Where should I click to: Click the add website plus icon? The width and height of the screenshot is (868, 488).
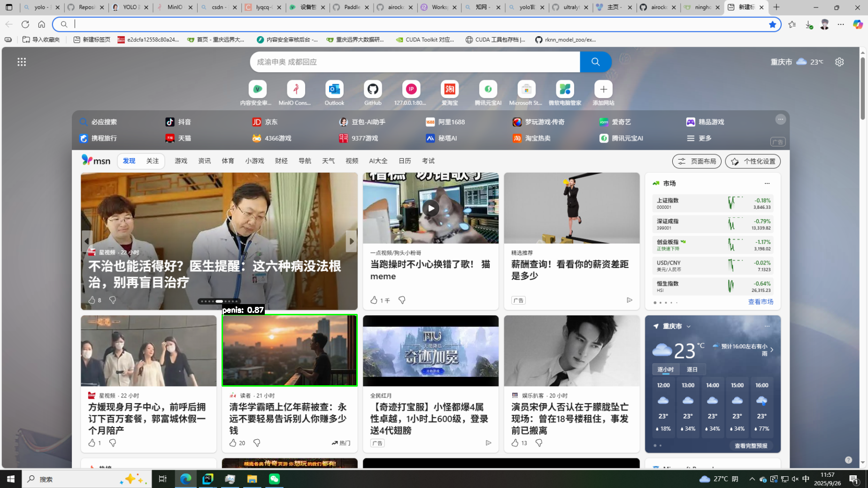603,89
